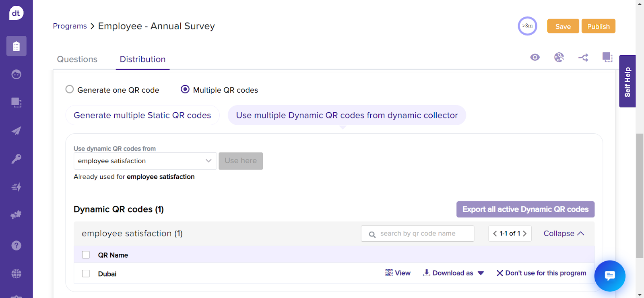Click Export all active Dynamic QR codes
Image resolution: width=644 pixels, height=298 pixels.
click(525, 209)
